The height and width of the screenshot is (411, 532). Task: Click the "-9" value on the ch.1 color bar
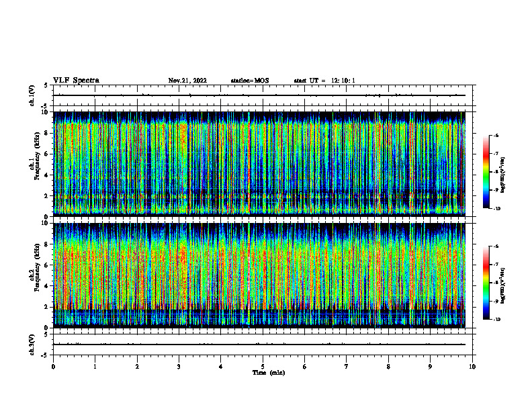[496, 190]
